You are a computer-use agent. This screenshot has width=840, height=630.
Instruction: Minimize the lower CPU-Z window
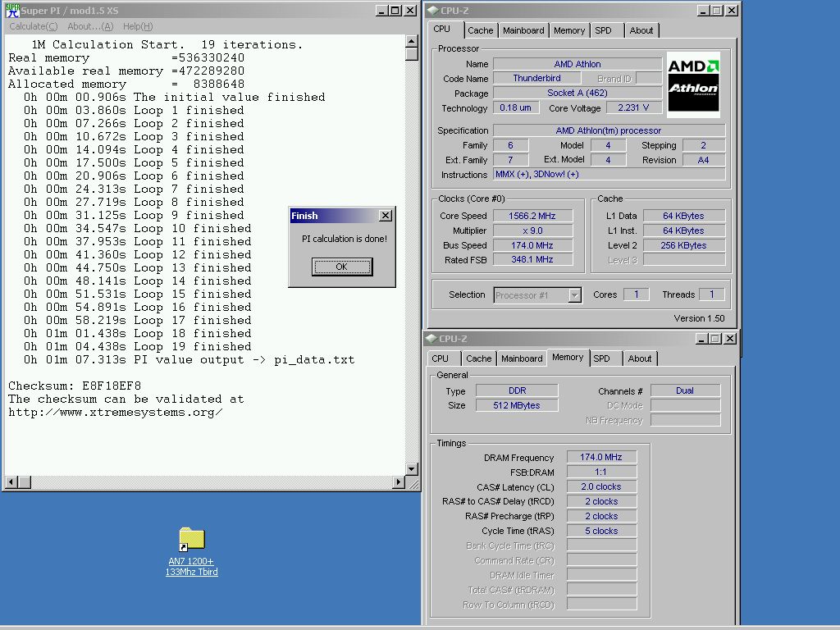[702, 339]
